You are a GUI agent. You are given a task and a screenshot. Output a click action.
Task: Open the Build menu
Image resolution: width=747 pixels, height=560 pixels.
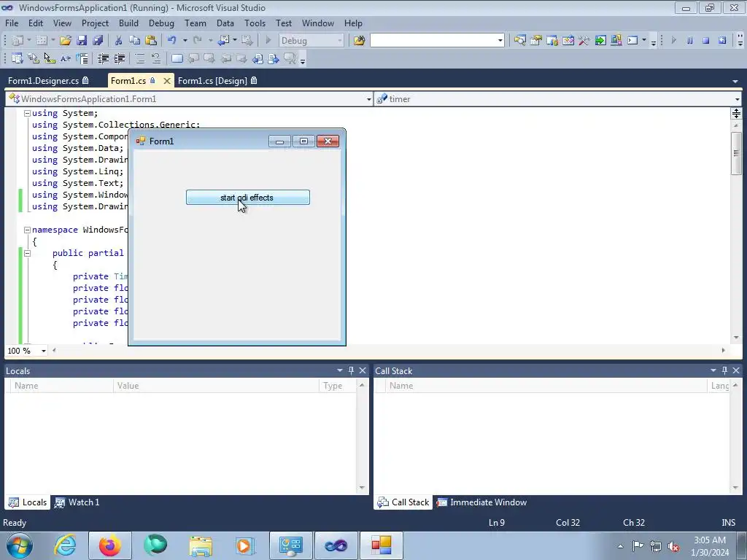tap(128, 23)
